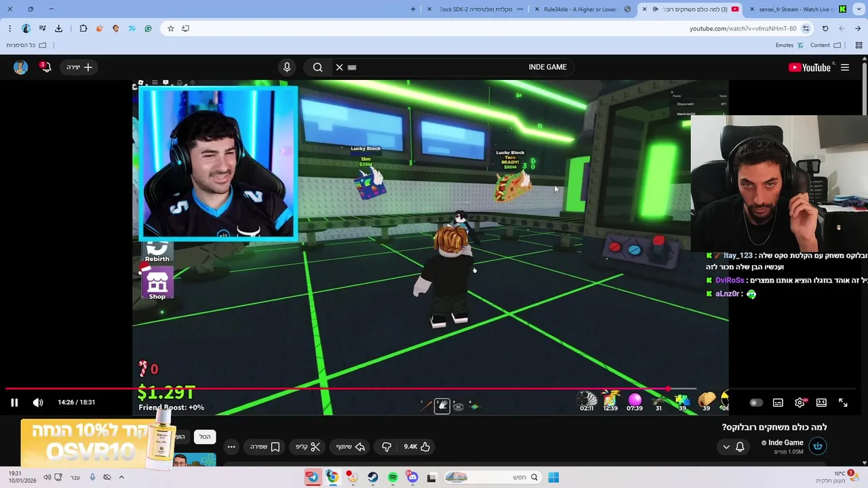Mute the video volume speaker icon
The width and height of the screenshot is (868, 488).
tap(38, 403)
